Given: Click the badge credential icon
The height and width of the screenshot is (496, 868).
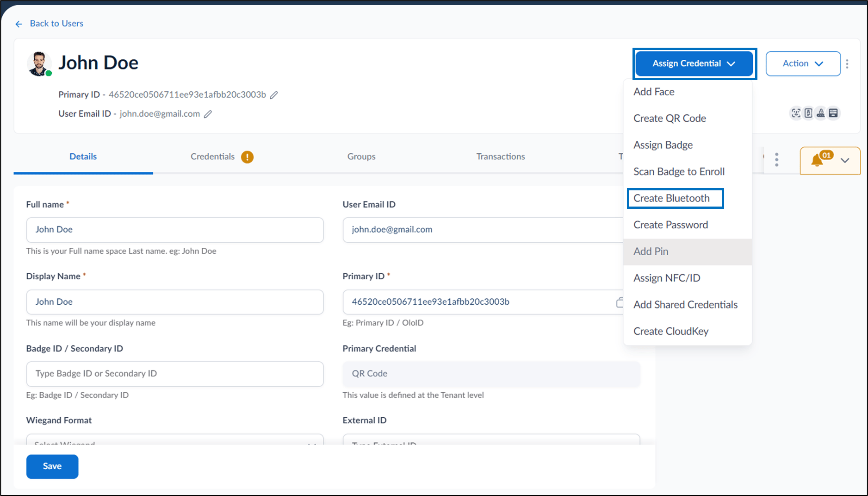Looking at the screenshot, I should 808,113.
